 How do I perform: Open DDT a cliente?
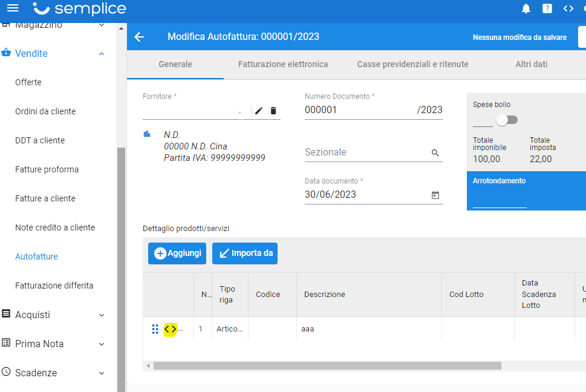click(x=40, y=140)
